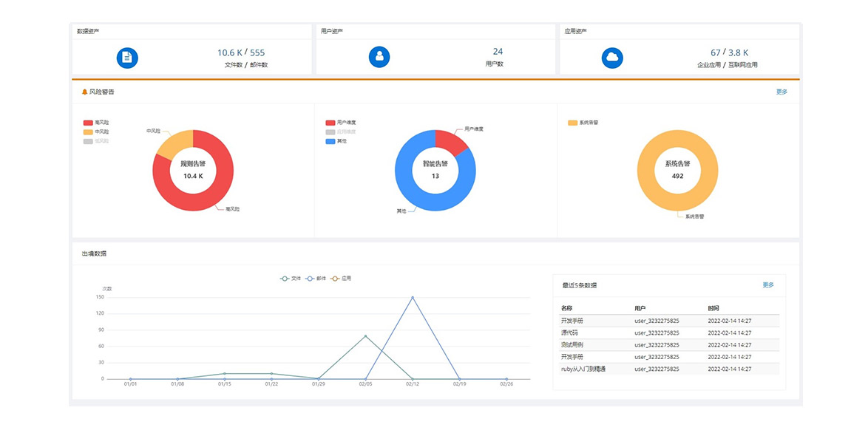Enable the greyed-out 应用维度 legend item
The height and width of the screenshot is (433, 868).
point(340,132)
